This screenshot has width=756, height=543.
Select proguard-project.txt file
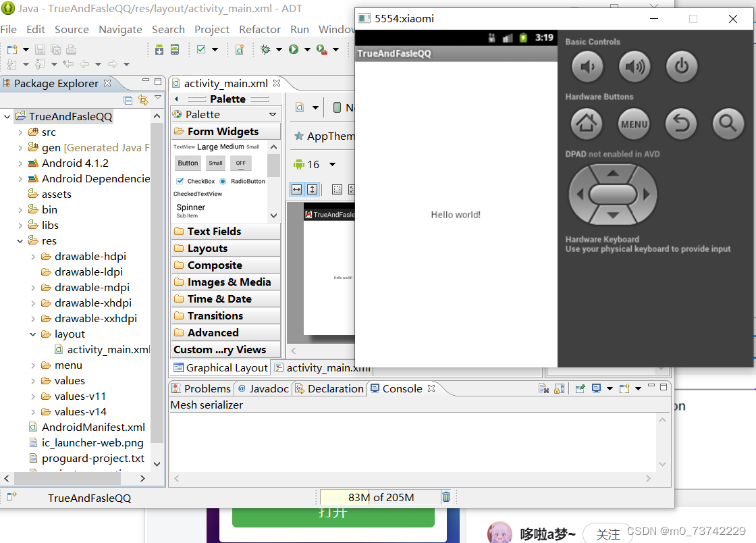[87, 459]
